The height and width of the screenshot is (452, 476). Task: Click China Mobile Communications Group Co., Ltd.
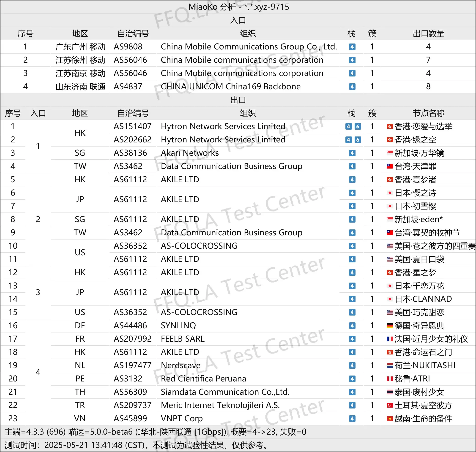249,47
